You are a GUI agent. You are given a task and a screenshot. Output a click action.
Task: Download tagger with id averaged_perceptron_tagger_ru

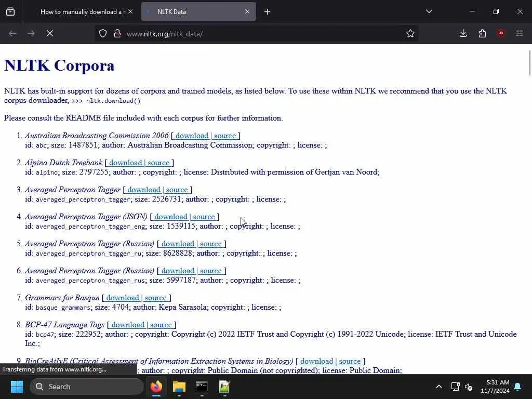coord(178,244)
